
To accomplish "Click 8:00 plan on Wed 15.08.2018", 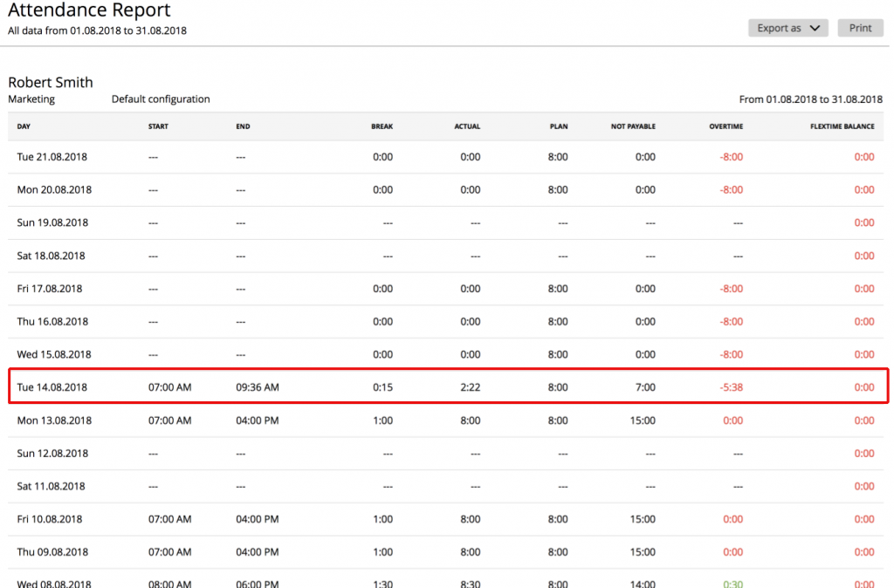I will 558,354.
